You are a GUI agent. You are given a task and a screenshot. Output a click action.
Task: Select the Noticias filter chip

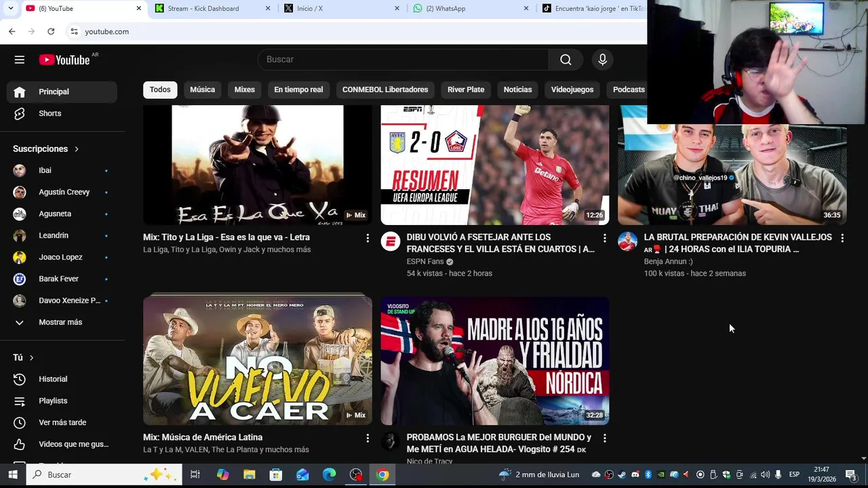517,89
